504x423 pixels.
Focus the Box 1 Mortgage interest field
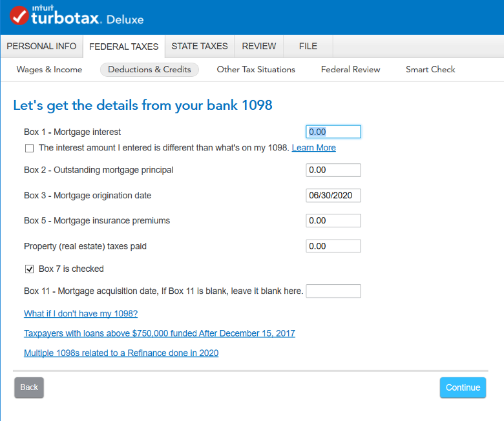point(333,132)
